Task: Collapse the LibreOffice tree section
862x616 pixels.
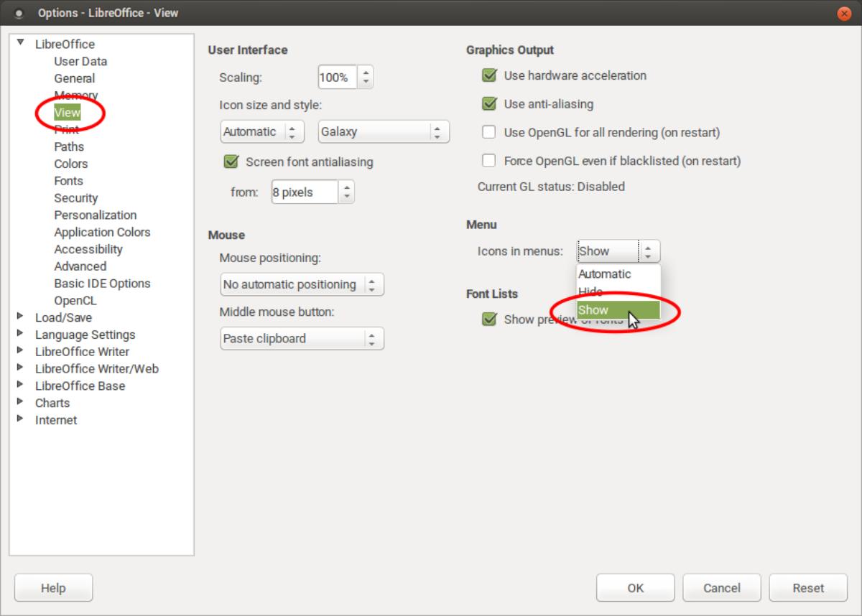Action: (x=19, y=44)
